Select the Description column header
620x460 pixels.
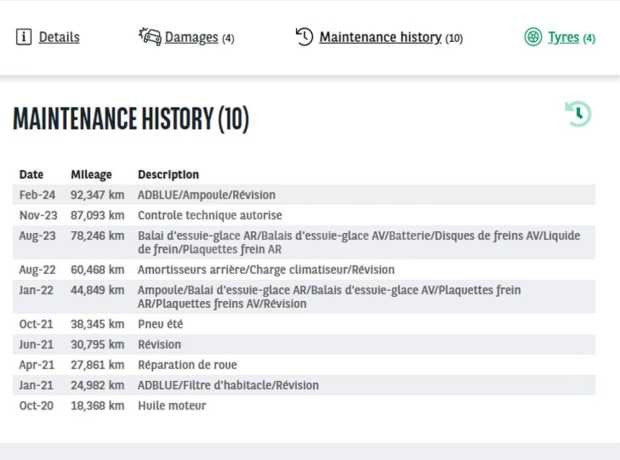[168, 174]
